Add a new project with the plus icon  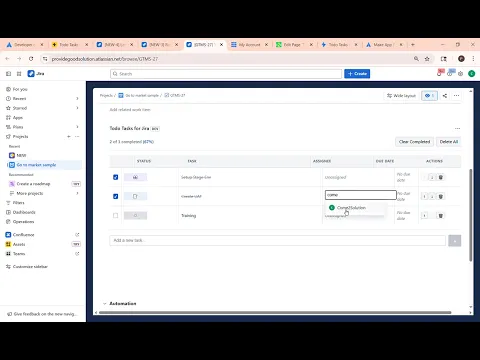pyautogui.click(x=69, y=136)
